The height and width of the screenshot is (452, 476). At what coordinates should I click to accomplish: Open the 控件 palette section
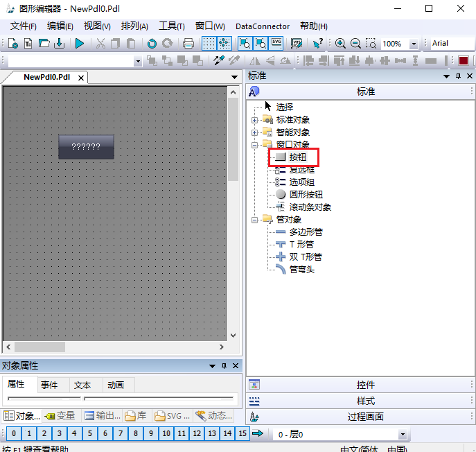coord(365,385)
